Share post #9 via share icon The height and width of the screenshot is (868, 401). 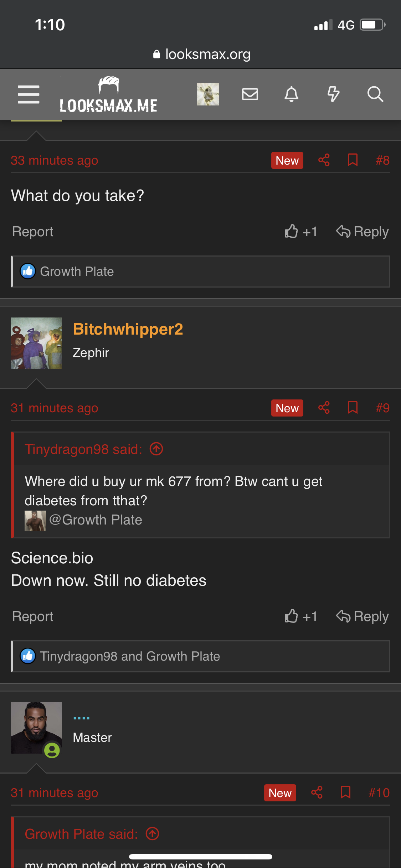pyautogui.click(x=324, y=408)
